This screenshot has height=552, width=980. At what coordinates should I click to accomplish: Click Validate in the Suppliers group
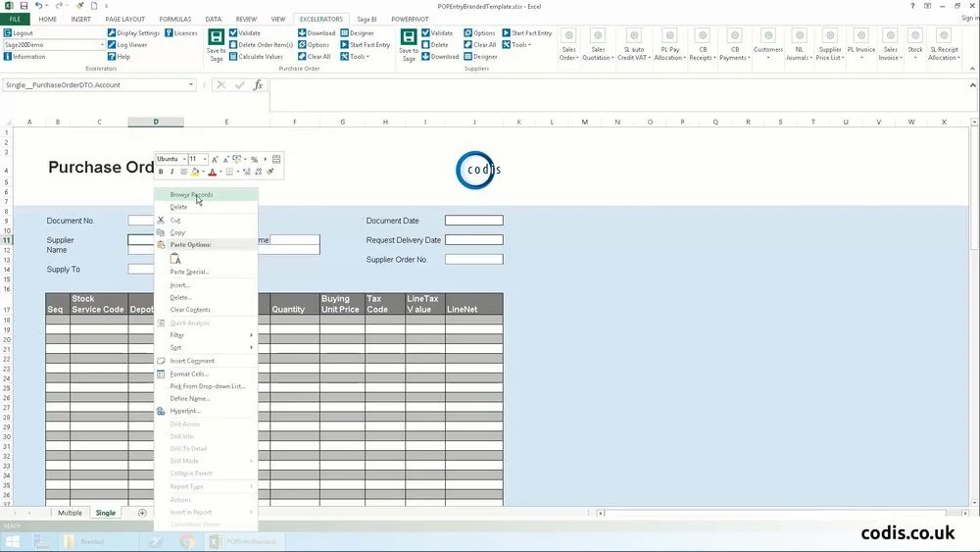pos(437,33)
